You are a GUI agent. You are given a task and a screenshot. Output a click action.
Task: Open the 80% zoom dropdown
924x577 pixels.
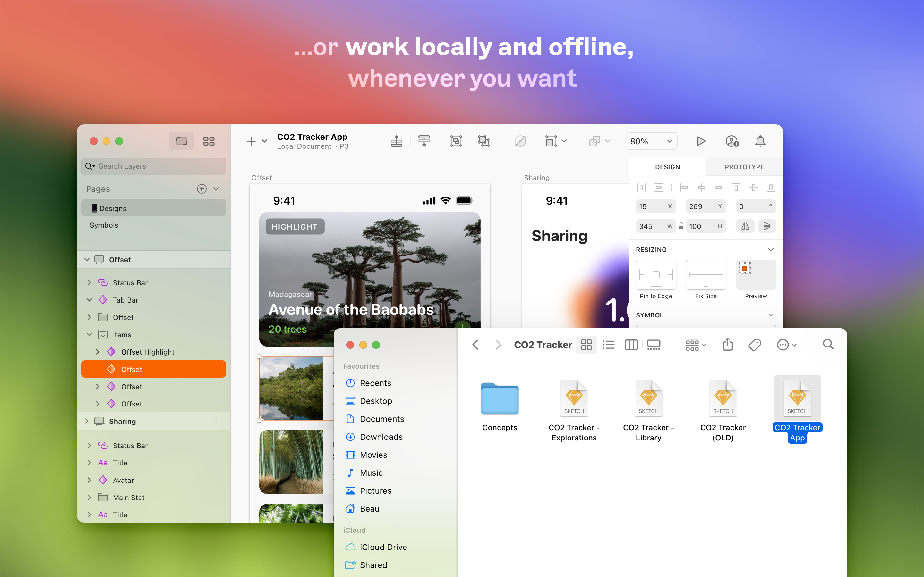pos(651,141)
